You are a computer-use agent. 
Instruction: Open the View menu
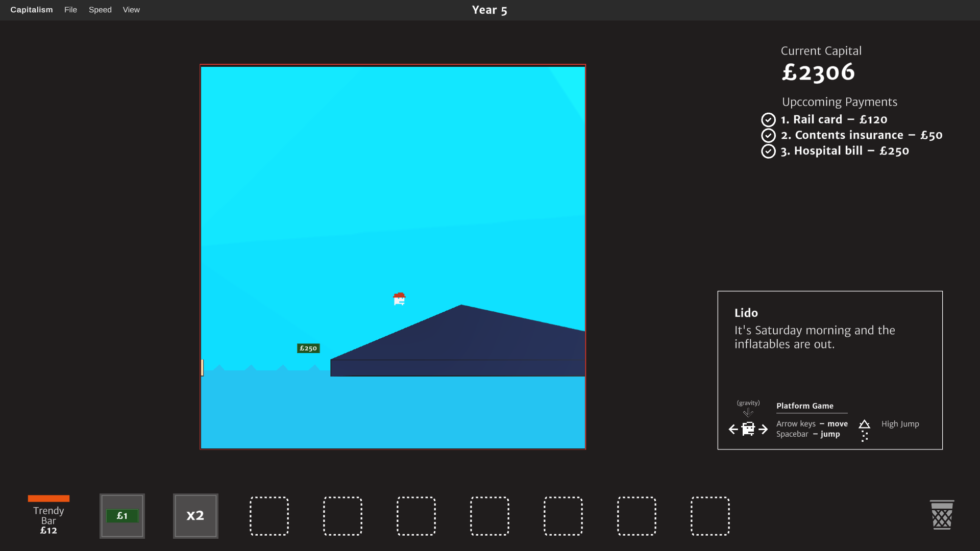pos(131,10)
